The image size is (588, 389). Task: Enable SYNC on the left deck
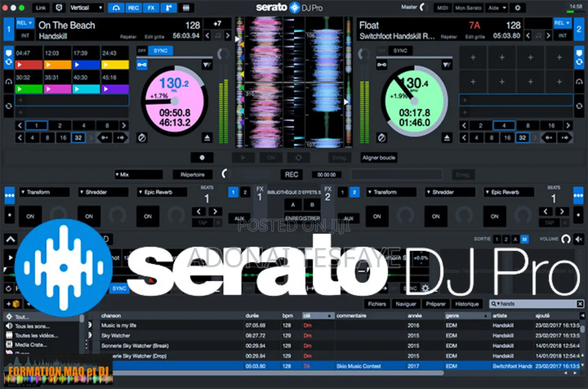(161, 51)
